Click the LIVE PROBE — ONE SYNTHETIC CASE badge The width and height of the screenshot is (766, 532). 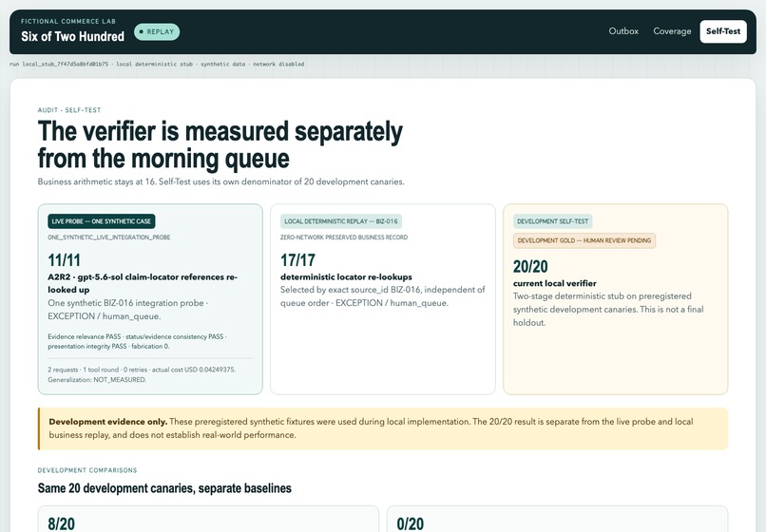pyautogui.click(x=102, y=221)
